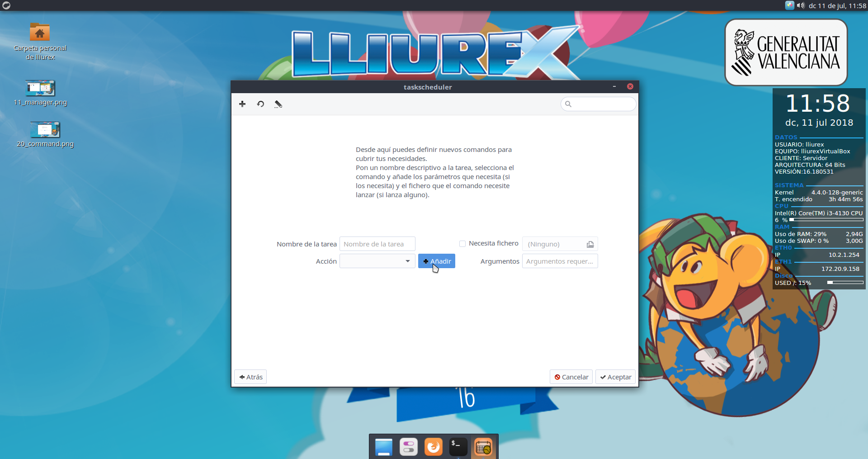This screenshot has height=459, width=868.
Task: Open the settings toggles icon in dock
Action: pos(409,447)
